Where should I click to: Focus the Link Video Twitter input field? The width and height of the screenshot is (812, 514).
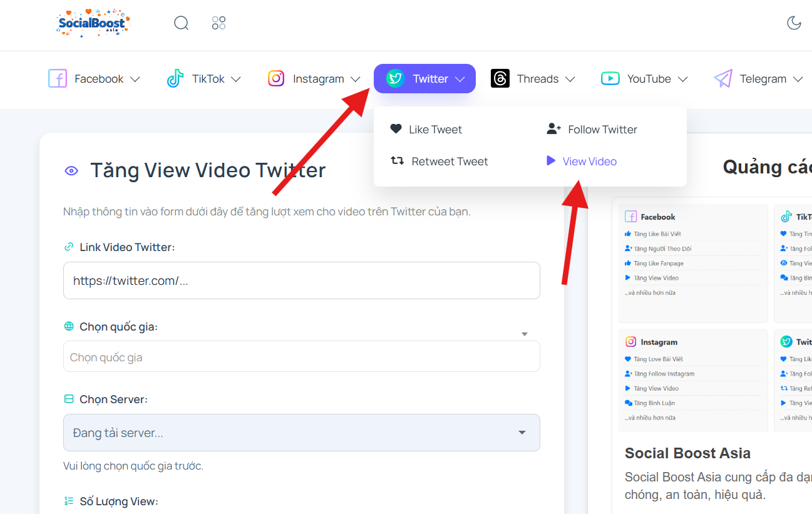[302, 280]
